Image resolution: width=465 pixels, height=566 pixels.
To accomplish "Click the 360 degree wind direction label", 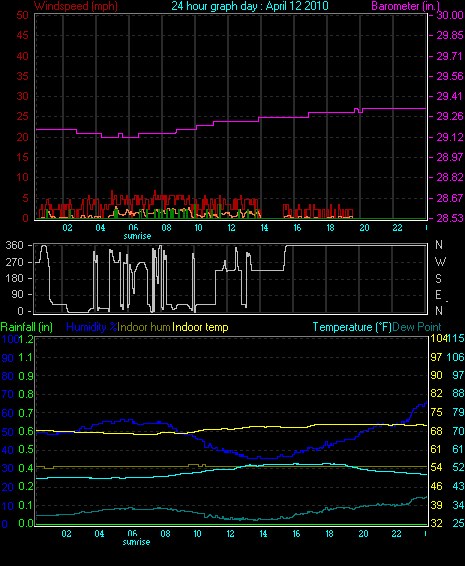I will [x=15, y=245].
